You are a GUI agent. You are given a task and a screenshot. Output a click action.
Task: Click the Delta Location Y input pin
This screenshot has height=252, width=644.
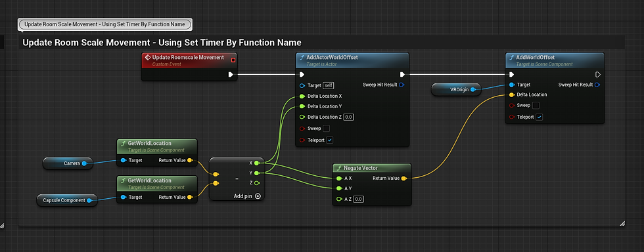click(x=302, y=106)
